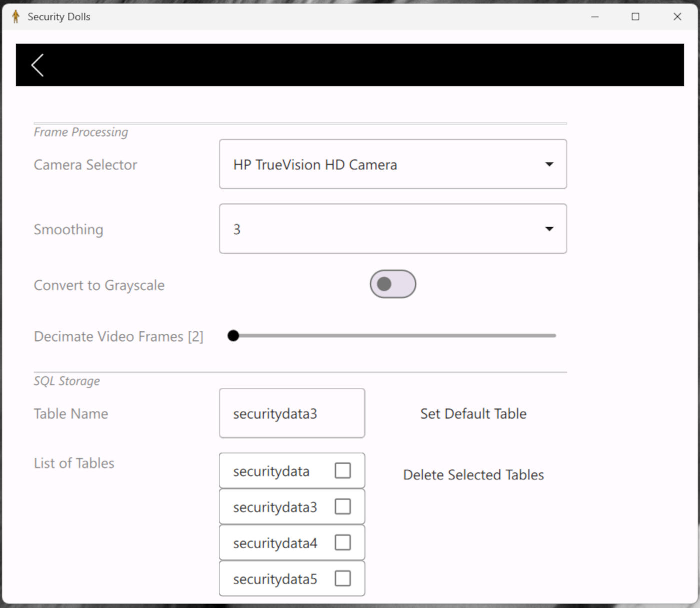The width and height of the screenshot is (700, 608).
Task: Open the Camera Selector dropdown
Action: tap(549, 164)
